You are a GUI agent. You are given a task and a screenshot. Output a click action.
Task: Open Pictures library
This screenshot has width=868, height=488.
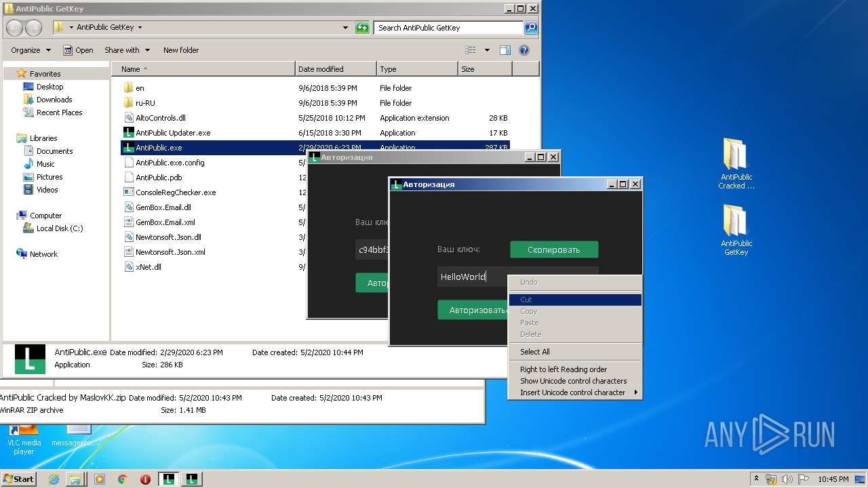[50, 177]
